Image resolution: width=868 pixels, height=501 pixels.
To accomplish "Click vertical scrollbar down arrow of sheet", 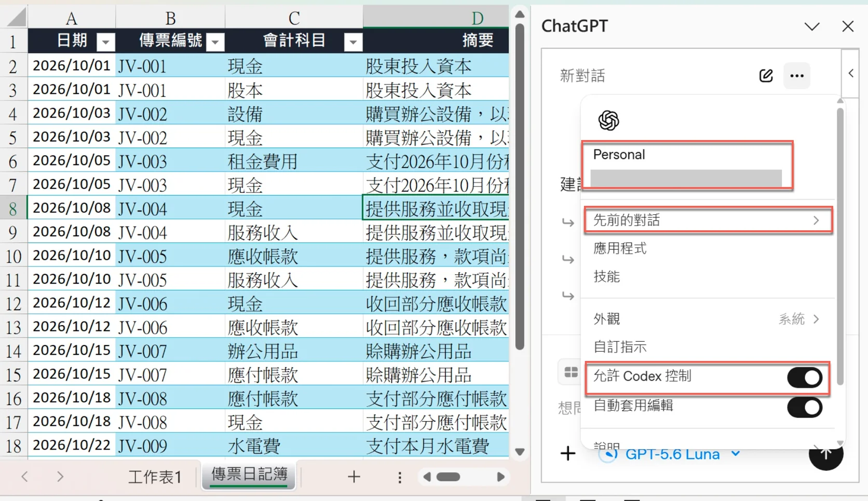I will click(520, 452).
